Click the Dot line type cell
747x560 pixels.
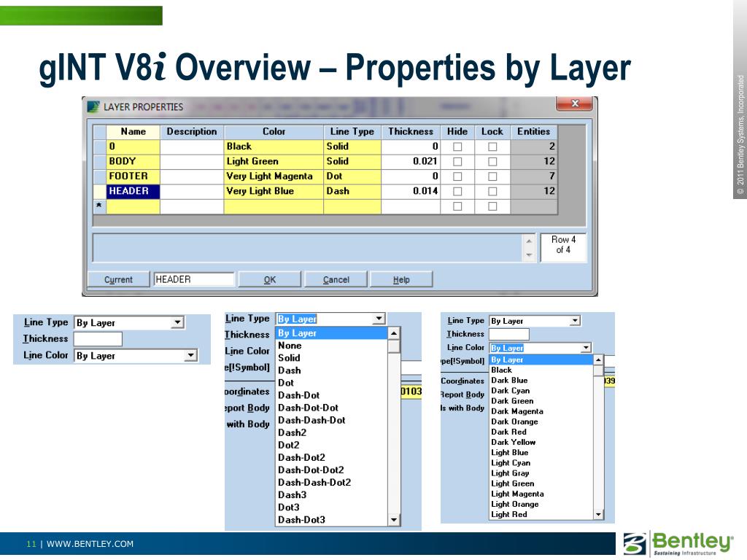[352, 176]
